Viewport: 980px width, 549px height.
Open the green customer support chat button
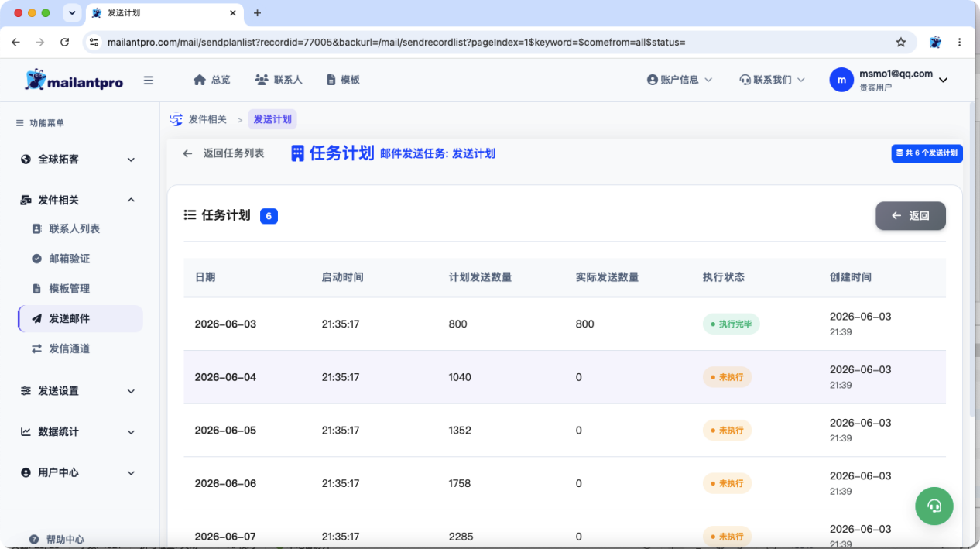click(934, 506)
